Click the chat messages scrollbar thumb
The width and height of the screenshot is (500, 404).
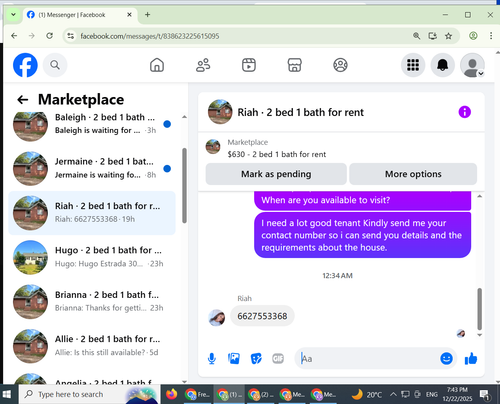[x=479, y=309]
